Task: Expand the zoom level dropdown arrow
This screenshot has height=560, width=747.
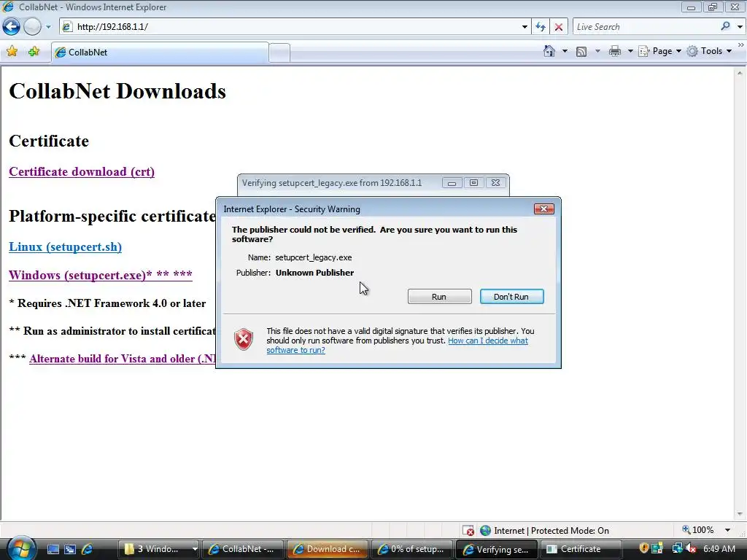Action: (727, 530)
